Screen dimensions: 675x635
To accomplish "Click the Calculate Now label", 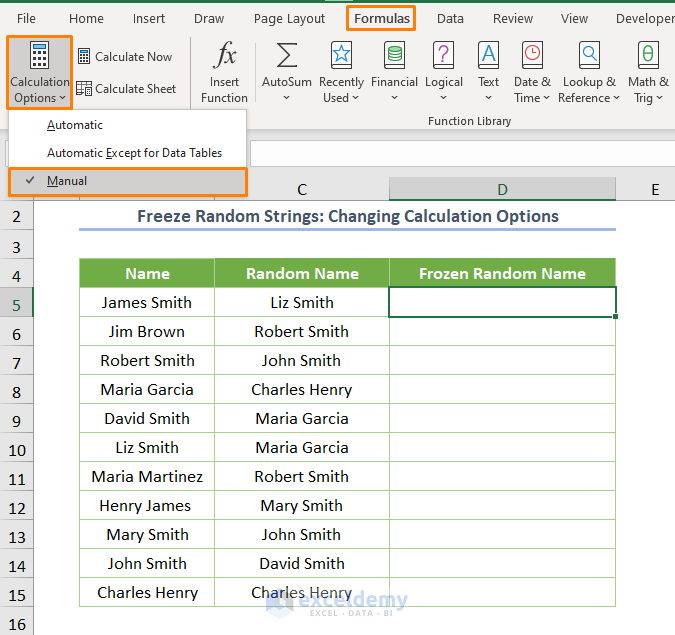I will tap(133, 56).
